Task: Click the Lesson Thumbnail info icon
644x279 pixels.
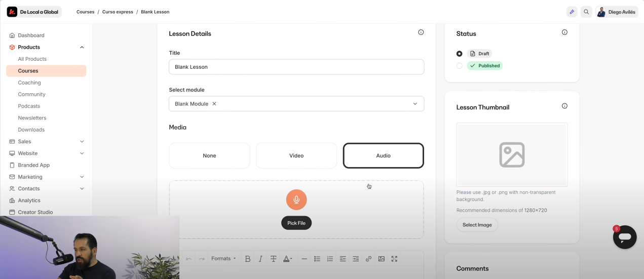Action: [x=564, y=106]
